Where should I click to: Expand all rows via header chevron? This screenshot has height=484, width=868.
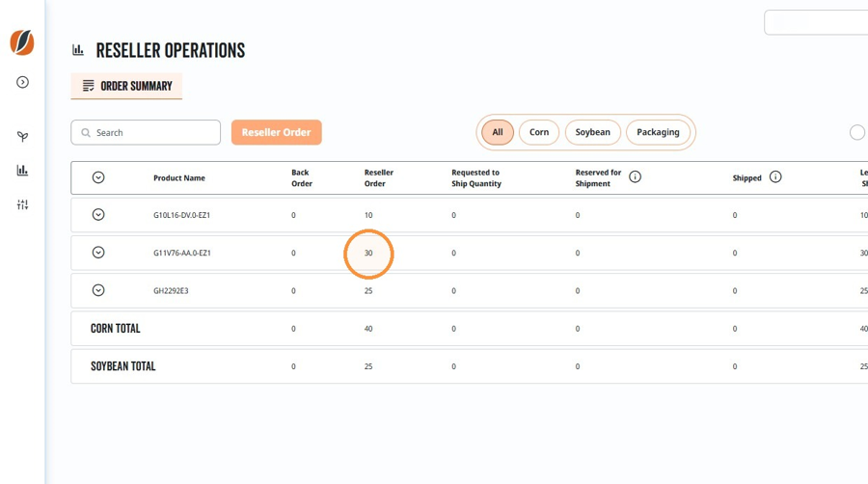click(98, 177)
